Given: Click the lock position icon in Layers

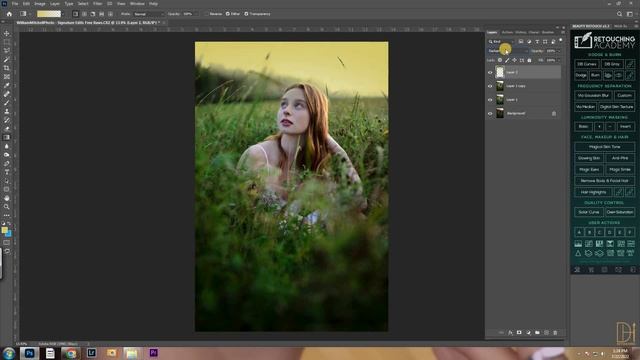Looking at the screenshot, I should click(514, 60).
